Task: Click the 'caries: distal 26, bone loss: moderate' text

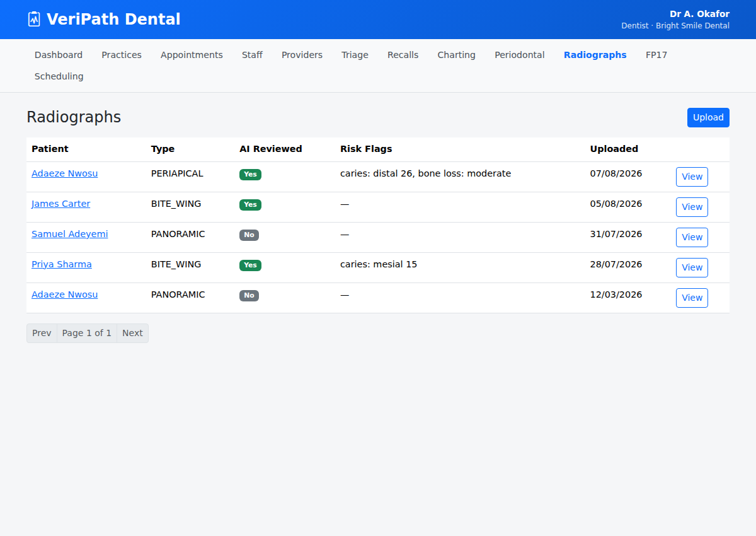Action: coord(425,173)
